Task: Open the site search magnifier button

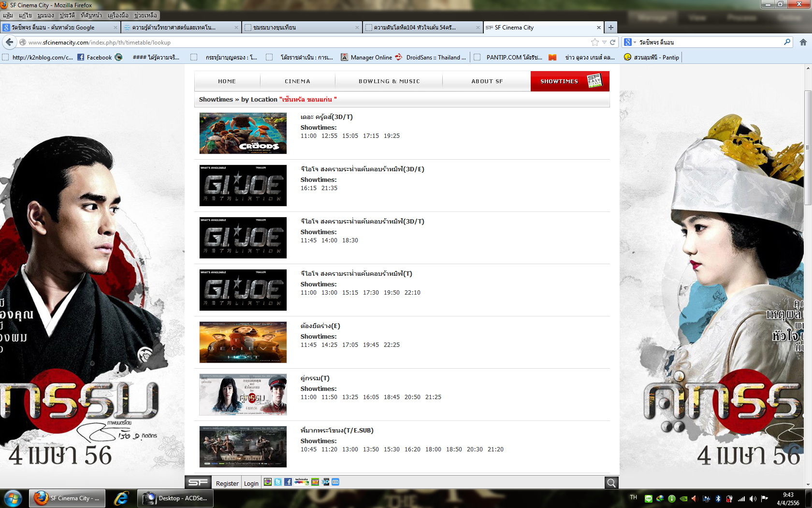Action: pos(611,482)
